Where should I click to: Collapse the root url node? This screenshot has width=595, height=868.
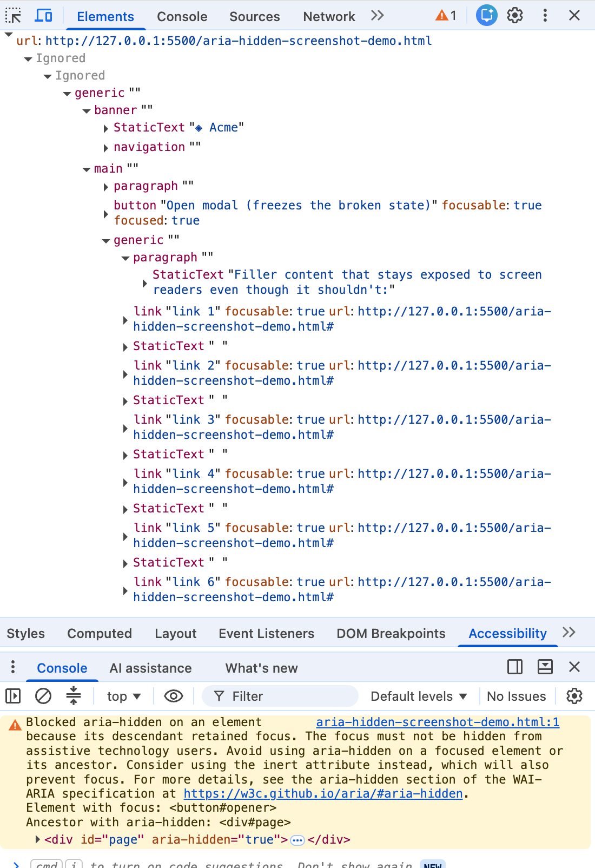pos(8,35)
